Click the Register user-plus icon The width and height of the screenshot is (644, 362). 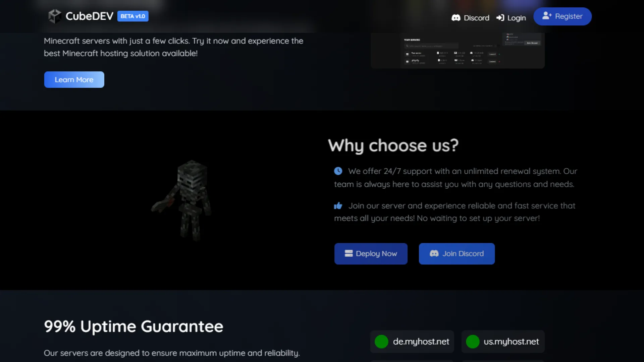(x=547, y=16)
